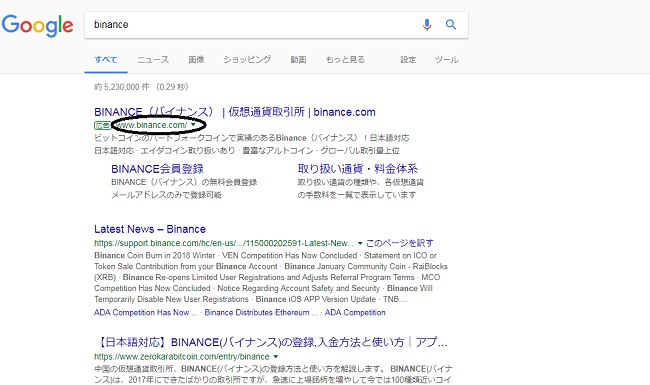Open the ショッピング tab
The image size is (650, 385).
click(x=247, y=60)
